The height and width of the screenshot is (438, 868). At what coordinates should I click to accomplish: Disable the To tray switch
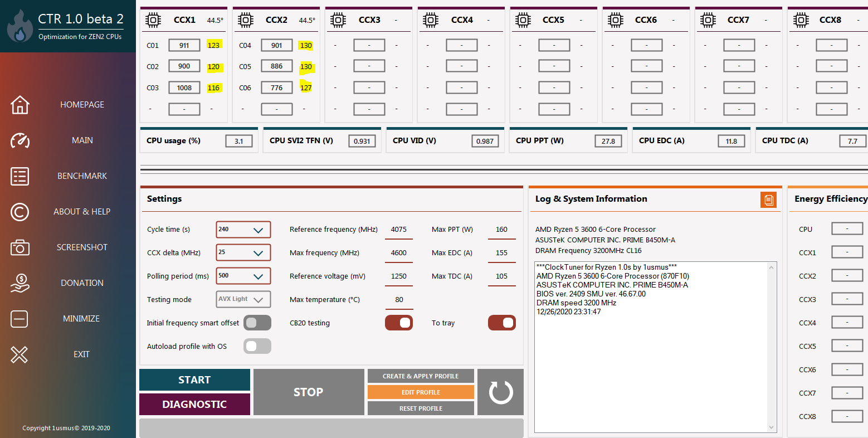point(502,323)
